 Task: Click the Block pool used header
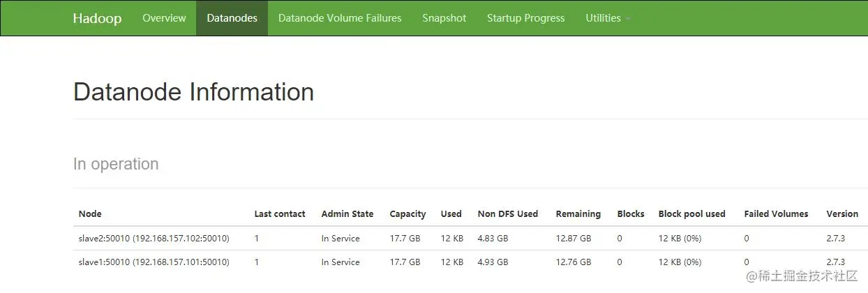click(691, 214)
